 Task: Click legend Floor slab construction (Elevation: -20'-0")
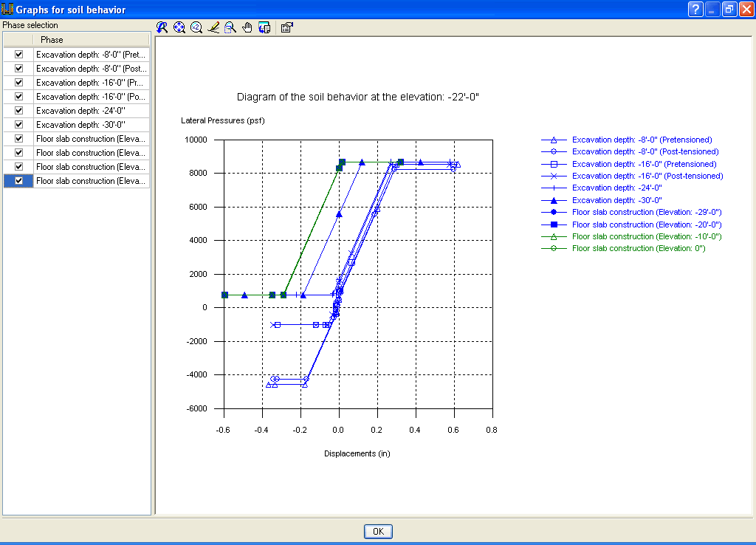pyautogui.click(x=647, y=224)
